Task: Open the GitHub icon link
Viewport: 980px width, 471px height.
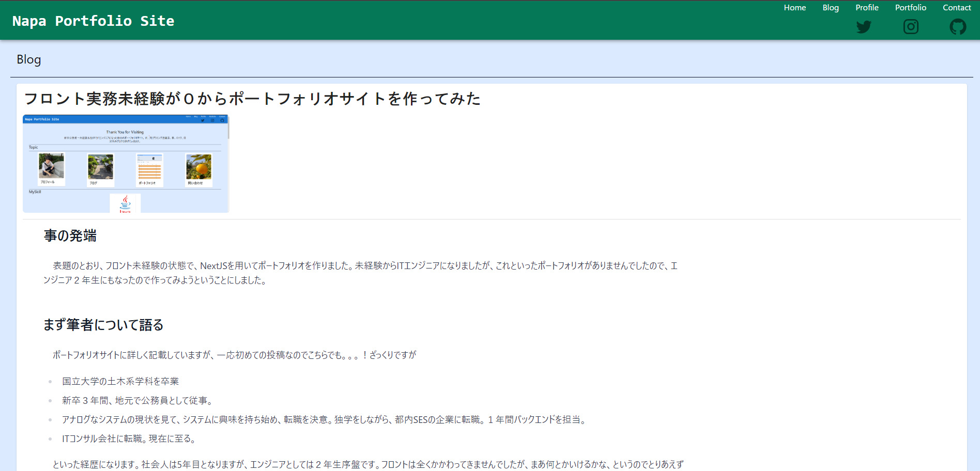Action: click(x=958, y=27)
